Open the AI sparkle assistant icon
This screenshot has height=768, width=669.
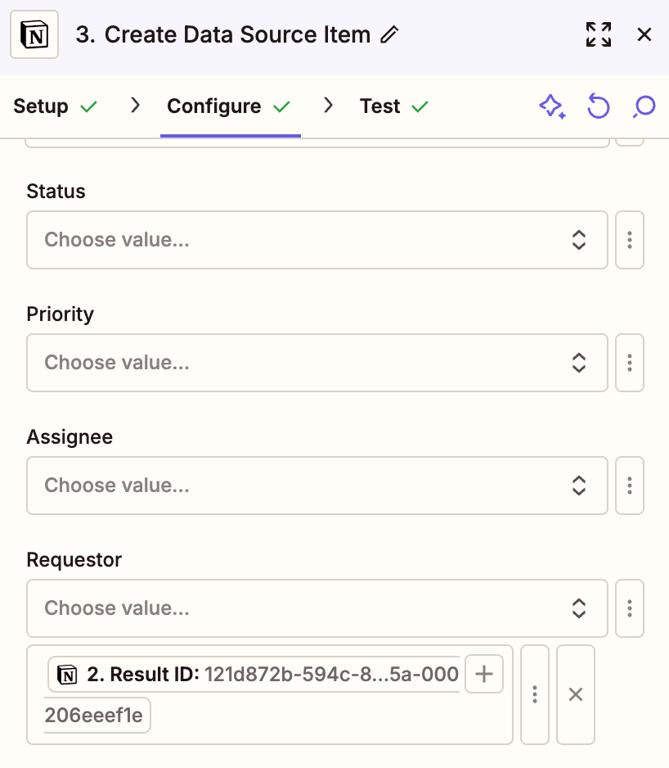[552, 106]
